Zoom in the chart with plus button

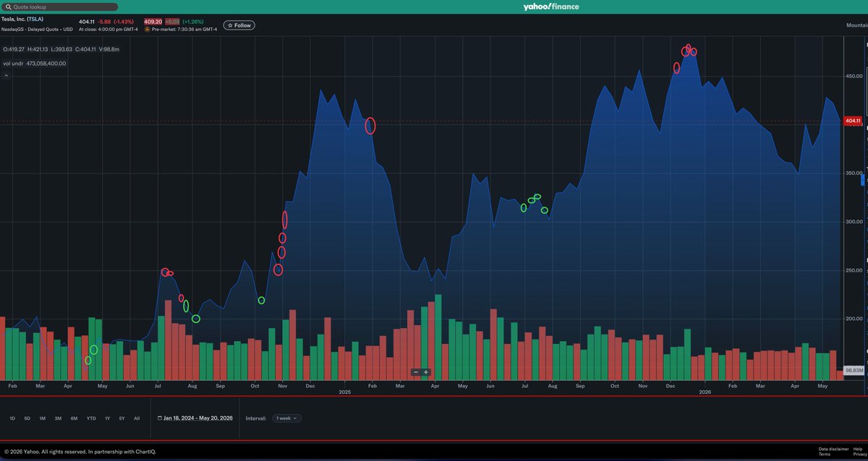[426, 372]
